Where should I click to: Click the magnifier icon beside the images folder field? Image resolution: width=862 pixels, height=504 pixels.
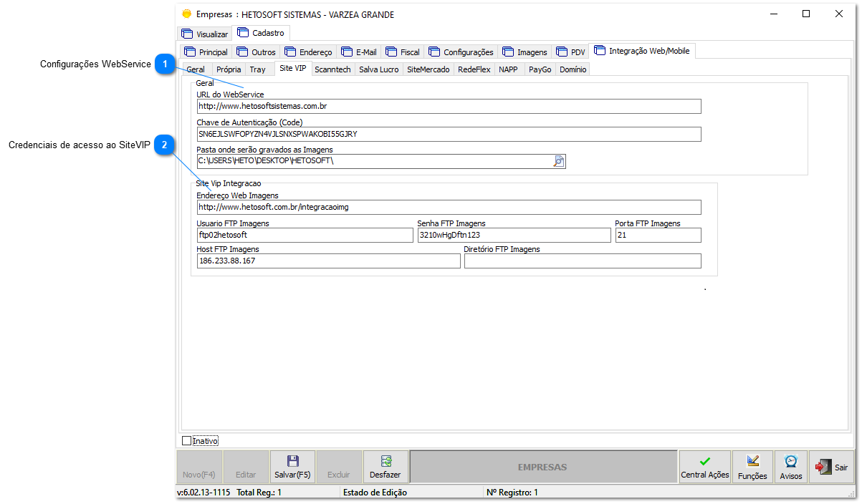coord(559,160)
